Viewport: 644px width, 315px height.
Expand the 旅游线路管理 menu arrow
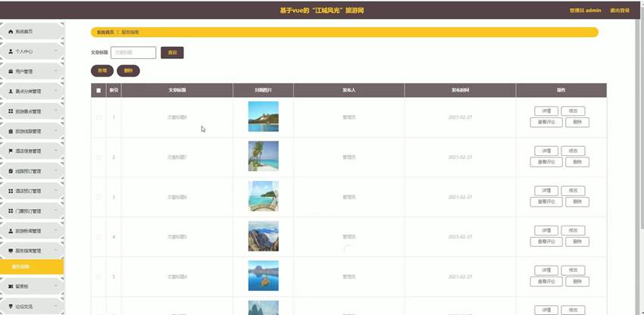pyautogui.click(x=56, y=132)
